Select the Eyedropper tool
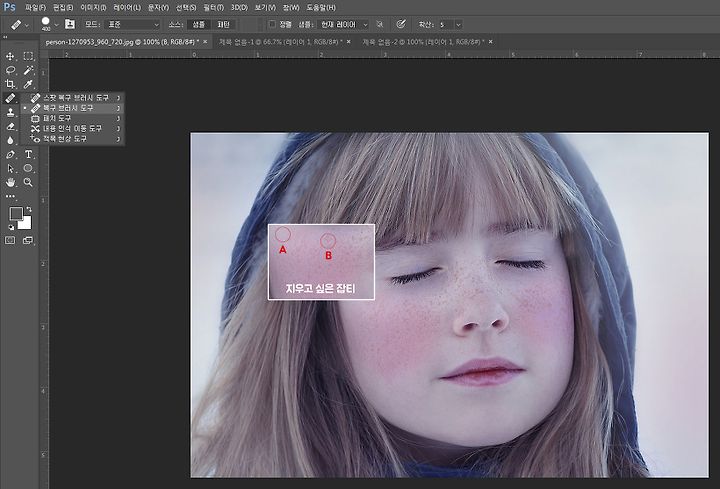The height and width of the screenshot is (489, 720). pyautogui.click(x=28, y=84)
